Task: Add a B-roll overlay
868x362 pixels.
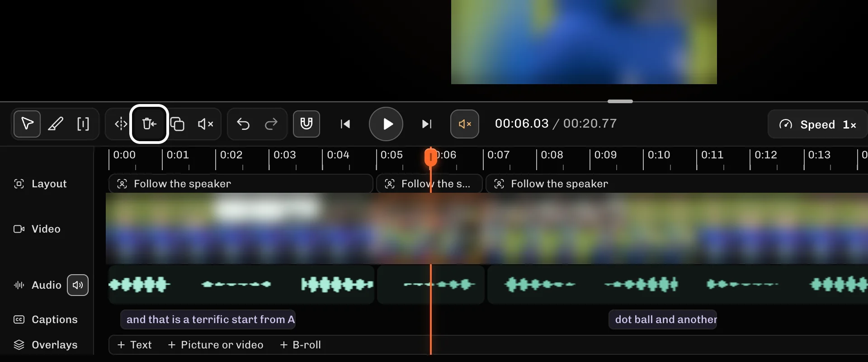Action: tap(300, 345)
